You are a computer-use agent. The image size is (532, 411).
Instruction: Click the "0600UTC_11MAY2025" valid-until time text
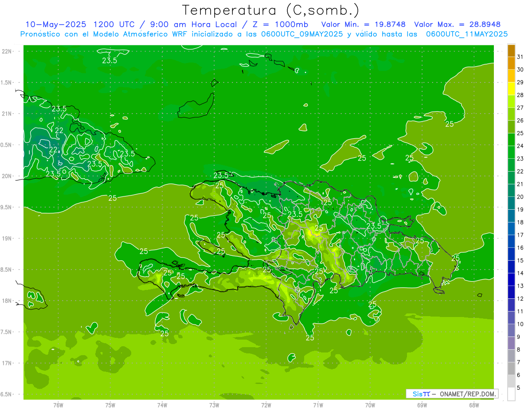[x=466, y=34]
